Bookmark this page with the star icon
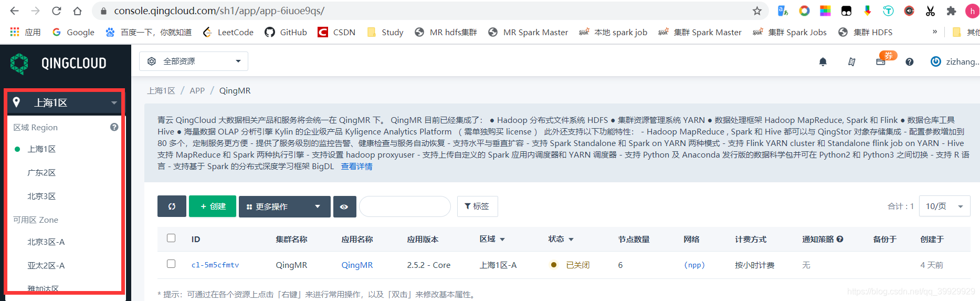980x301 pixels. point(757,11)
